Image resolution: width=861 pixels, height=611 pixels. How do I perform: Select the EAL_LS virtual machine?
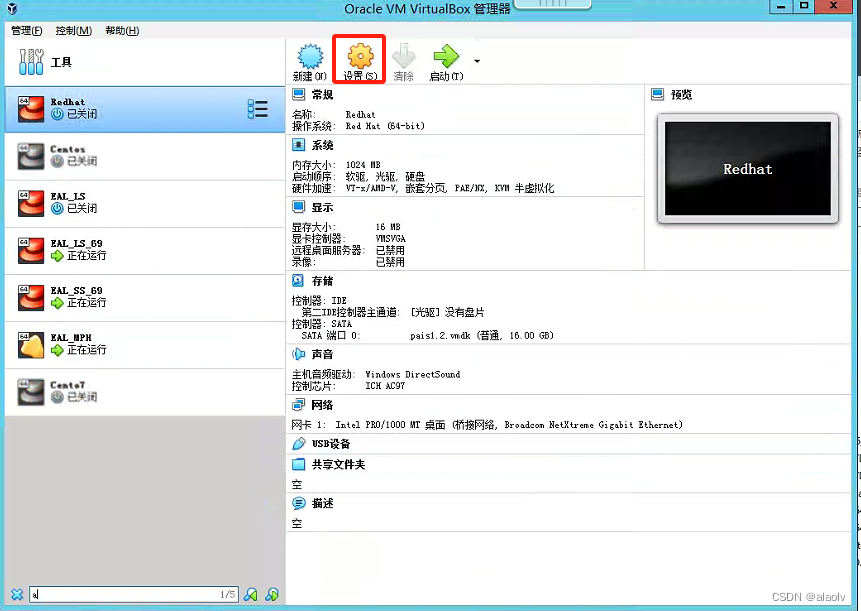point(145,204)
